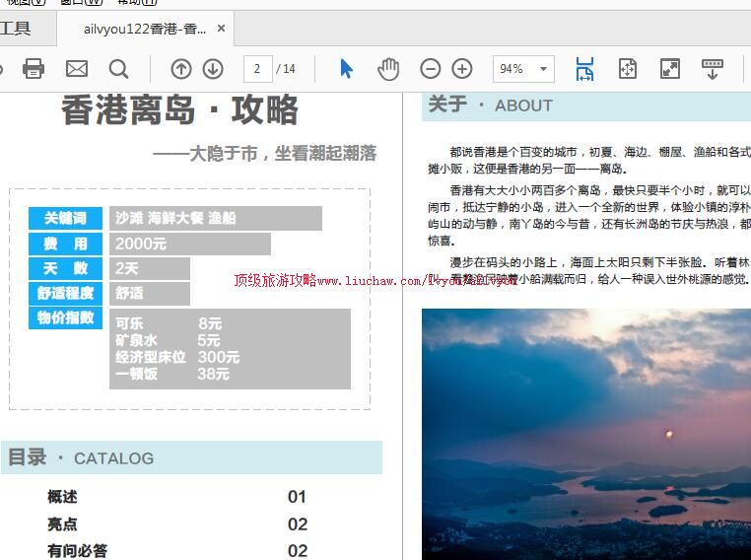Click the print icon in toolbar
Screen dimensions: 751x560
point(34,68)
